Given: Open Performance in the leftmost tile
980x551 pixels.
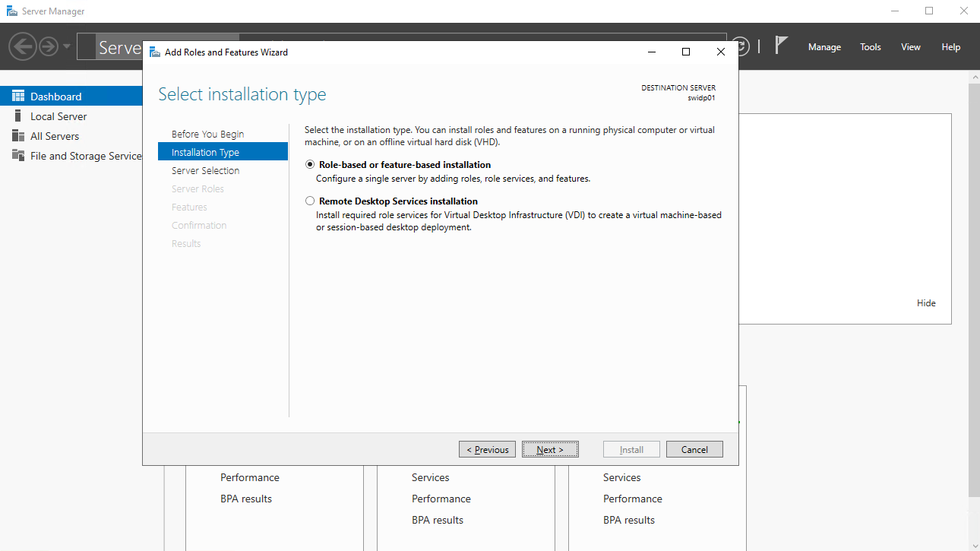Looking at the screenshot, I should coord(250,478).
